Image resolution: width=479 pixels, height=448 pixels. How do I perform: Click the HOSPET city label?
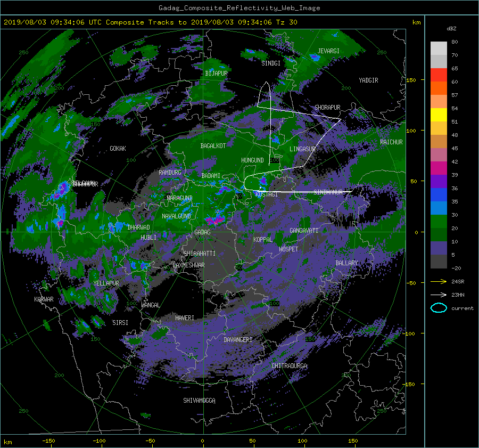click(x=288, y=249)
